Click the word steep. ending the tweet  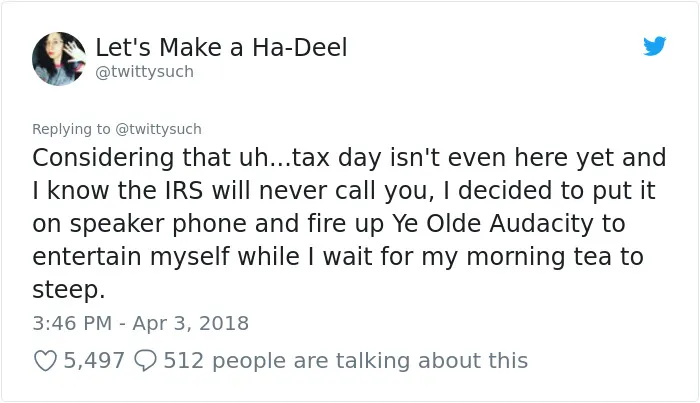69,291
